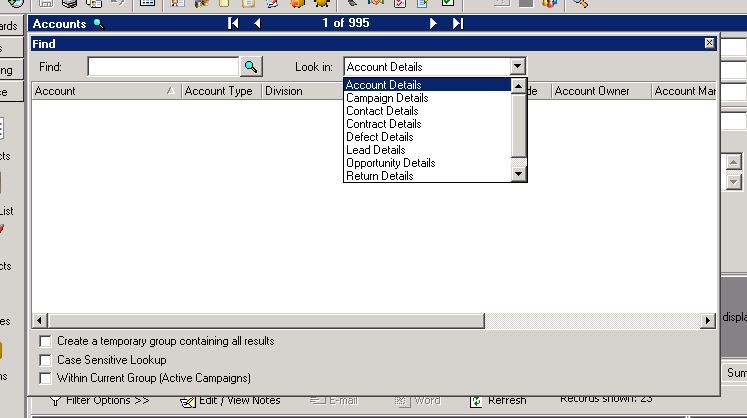The image size is (747, 418).
Task: Check Within Current Group (Active Campaigns)
Action: click(x=44, y=378)
